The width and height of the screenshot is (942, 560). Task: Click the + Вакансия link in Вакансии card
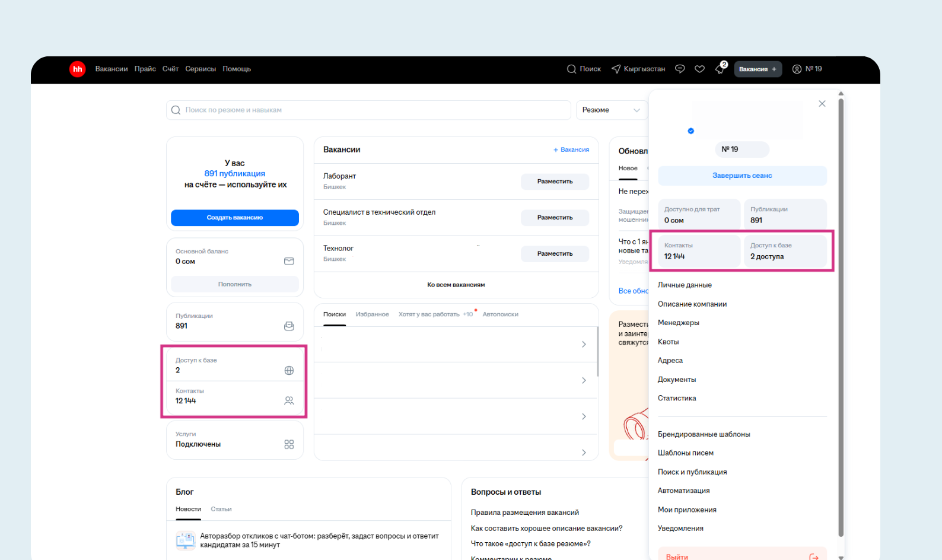click(x=571, y=149)
